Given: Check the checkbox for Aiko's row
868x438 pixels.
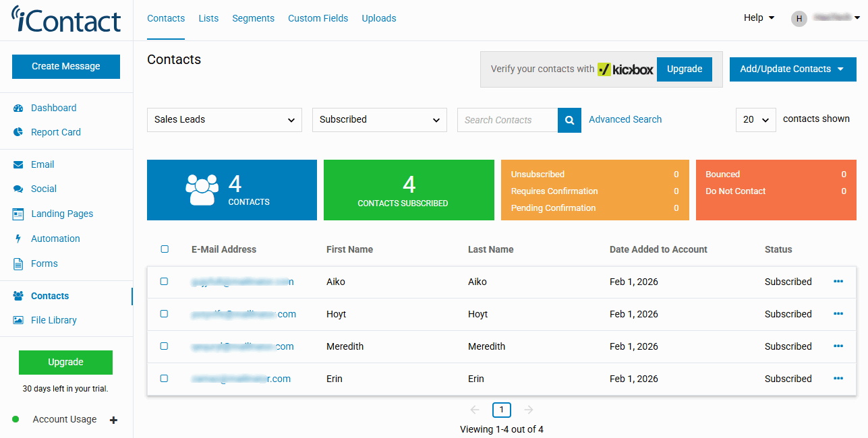Looking at the screenshot, I should 165,281.
